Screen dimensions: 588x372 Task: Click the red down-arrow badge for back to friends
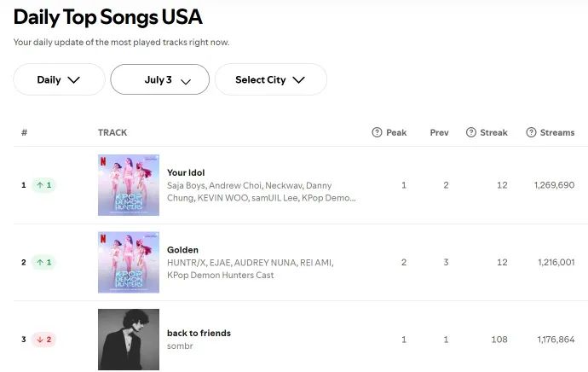click(x=43, y=340)
